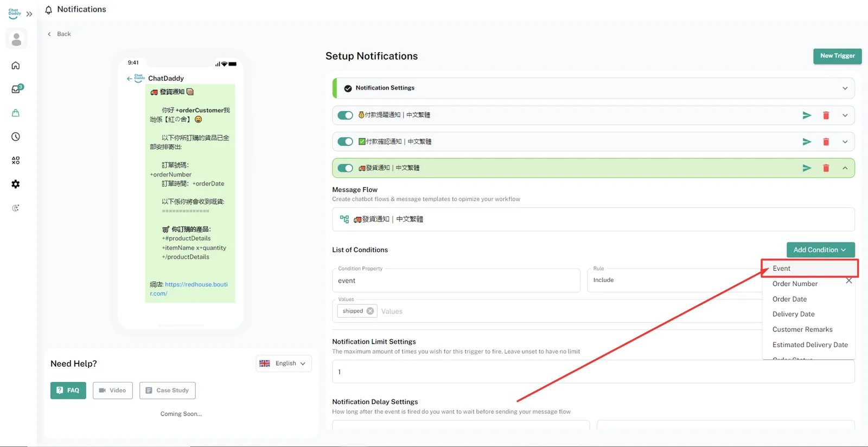Choose Order Date from condition list

coord(789,299)
